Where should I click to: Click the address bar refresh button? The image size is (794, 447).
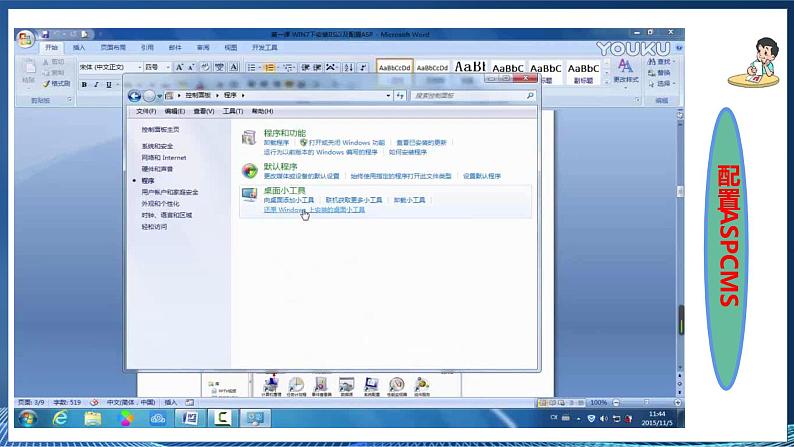pos(400,96)
